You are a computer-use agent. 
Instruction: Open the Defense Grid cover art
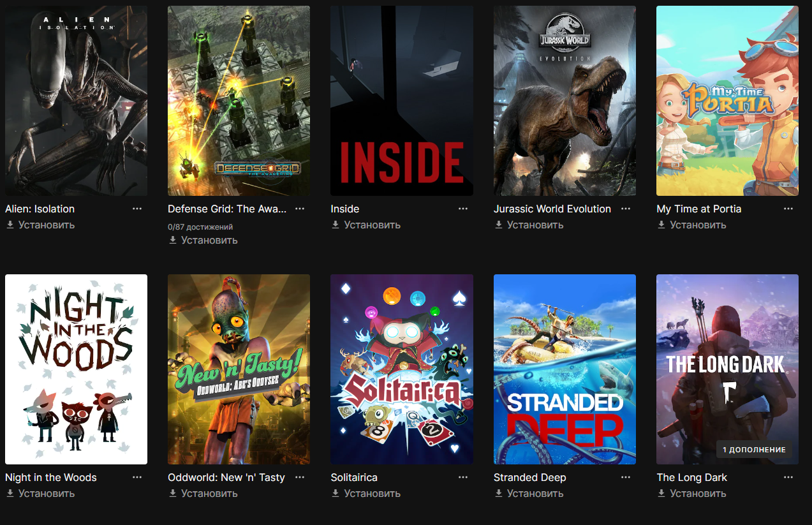239,101
